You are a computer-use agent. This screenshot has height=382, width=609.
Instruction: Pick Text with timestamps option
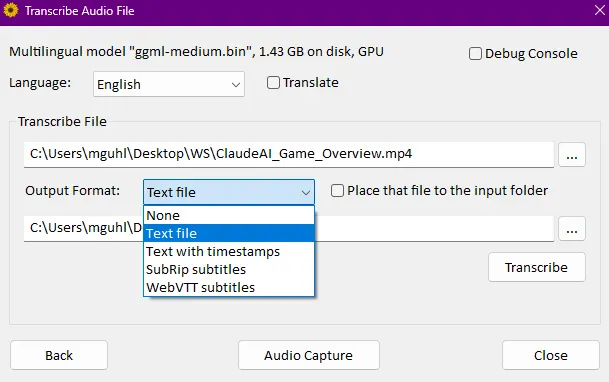pyautogui.click(x=229, y=252)
